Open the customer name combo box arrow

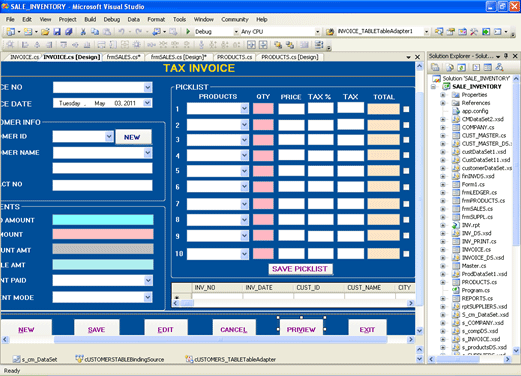[148, 153]
